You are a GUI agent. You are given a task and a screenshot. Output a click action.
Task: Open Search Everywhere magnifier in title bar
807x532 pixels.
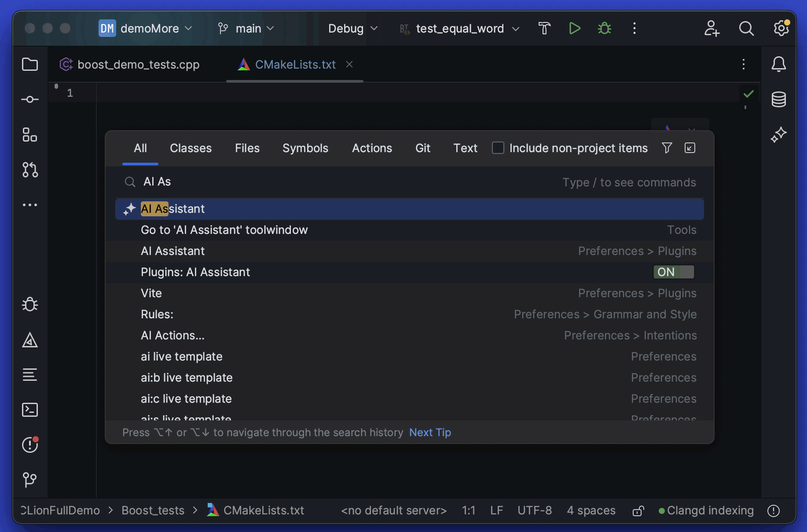[x=746, y=29]
